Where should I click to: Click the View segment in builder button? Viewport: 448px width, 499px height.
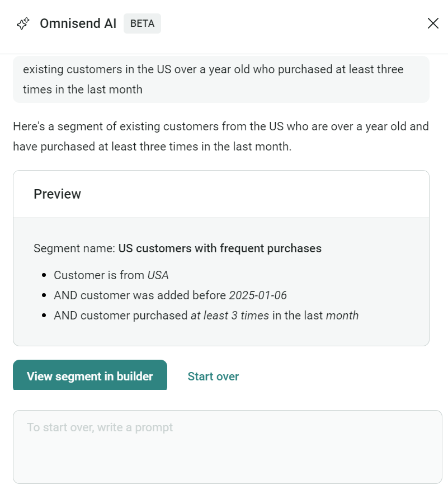(89, 375)
